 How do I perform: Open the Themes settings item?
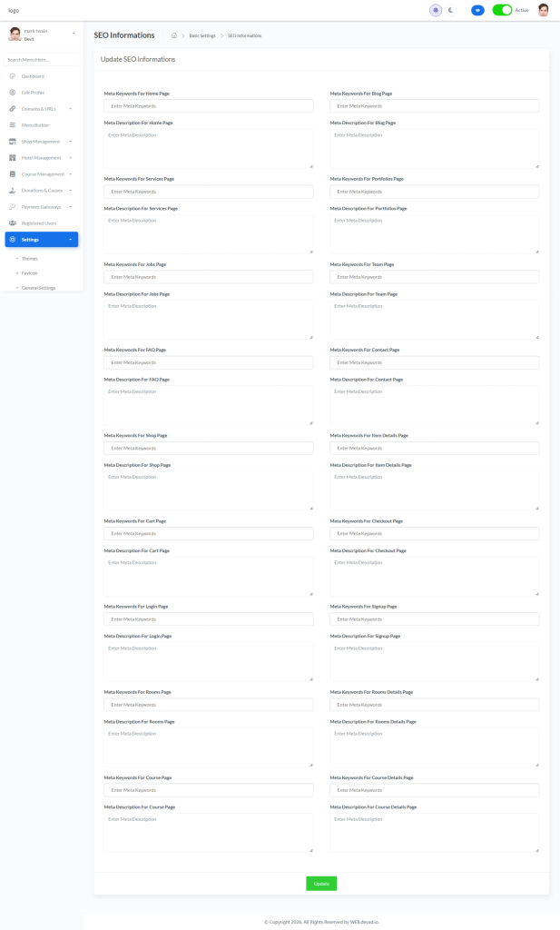click(x=30, y=259)
